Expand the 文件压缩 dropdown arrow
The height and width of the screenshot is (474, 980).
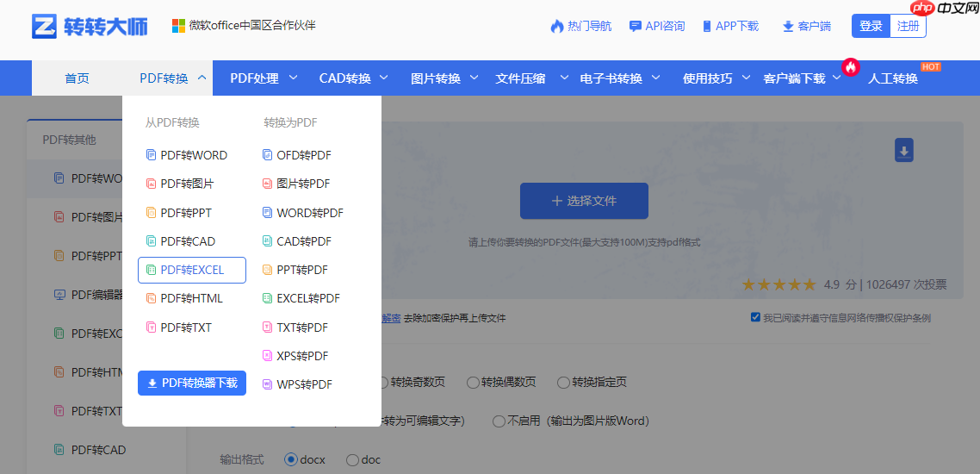(564, 78)
